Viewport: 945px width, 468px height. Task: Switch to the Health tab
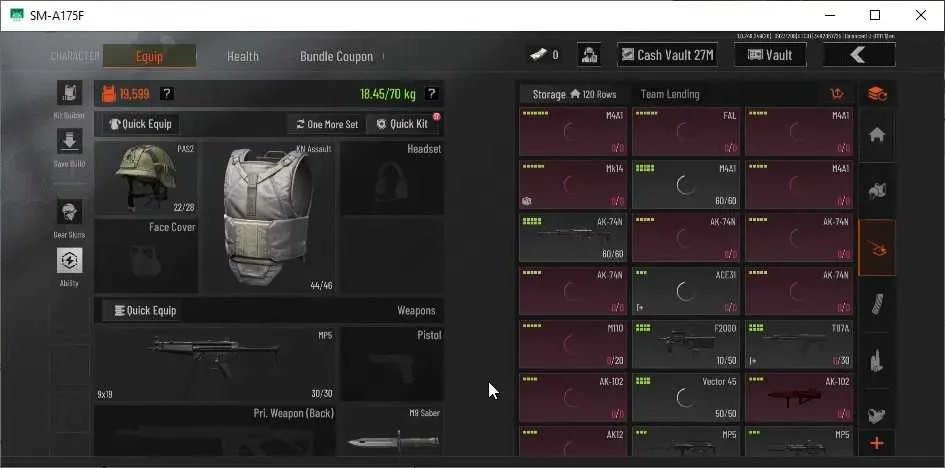(x=243, y=56)
